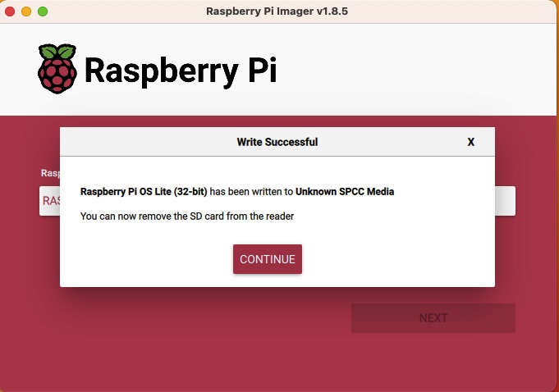Click the partially hidden RAS device button
Image resolution: width=559 pixels, height=392 pixels.
(x=49, y=201)
